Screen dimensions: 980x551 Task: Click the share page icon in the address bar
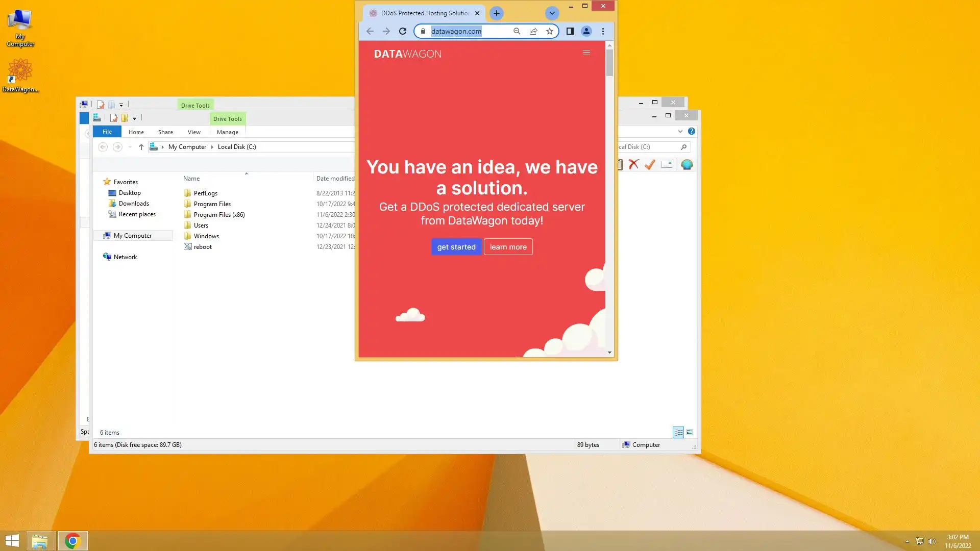click(x=533, y=31)
